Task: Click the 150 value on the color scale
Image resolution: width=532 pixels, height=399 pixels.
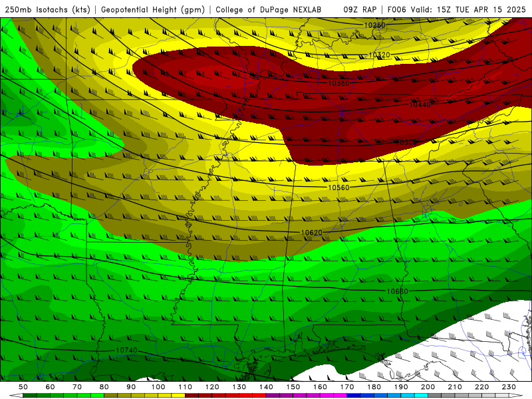Action: tap(293, 387)
